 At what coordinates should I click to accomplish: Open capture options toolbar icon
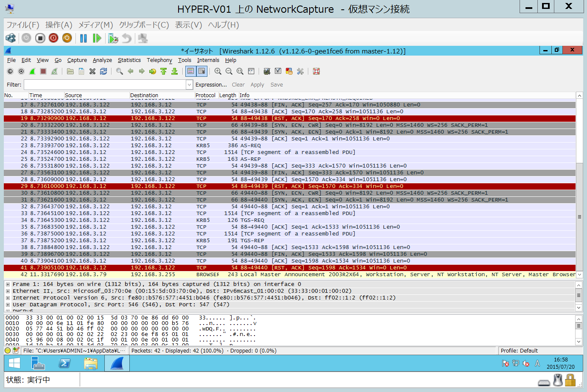(21, 71)
